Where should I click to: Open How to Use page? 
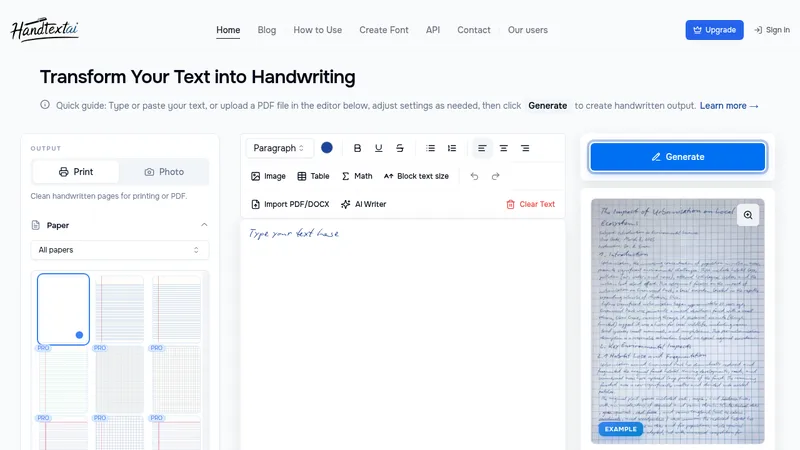coord(317,30)
